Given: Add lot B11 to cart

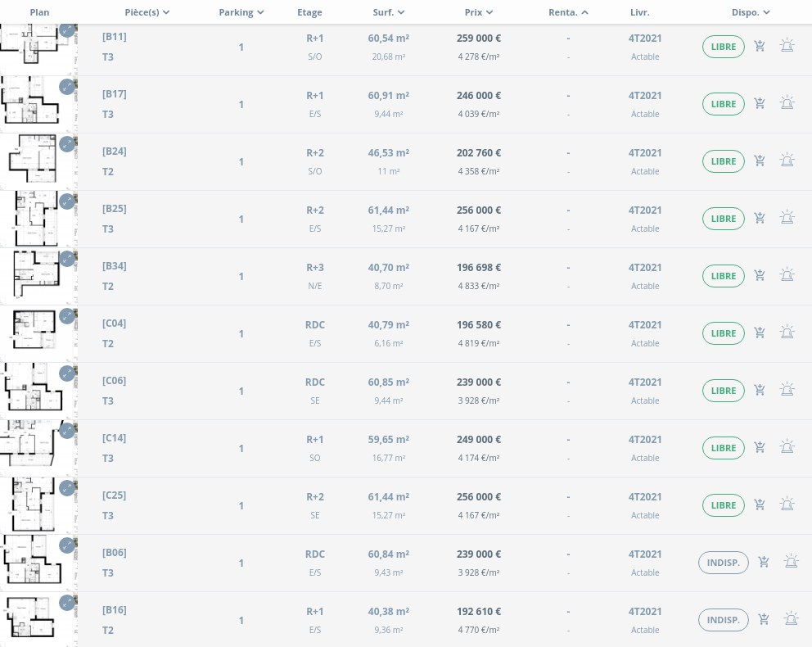Looking at the screenshot, I should point(760,47).
